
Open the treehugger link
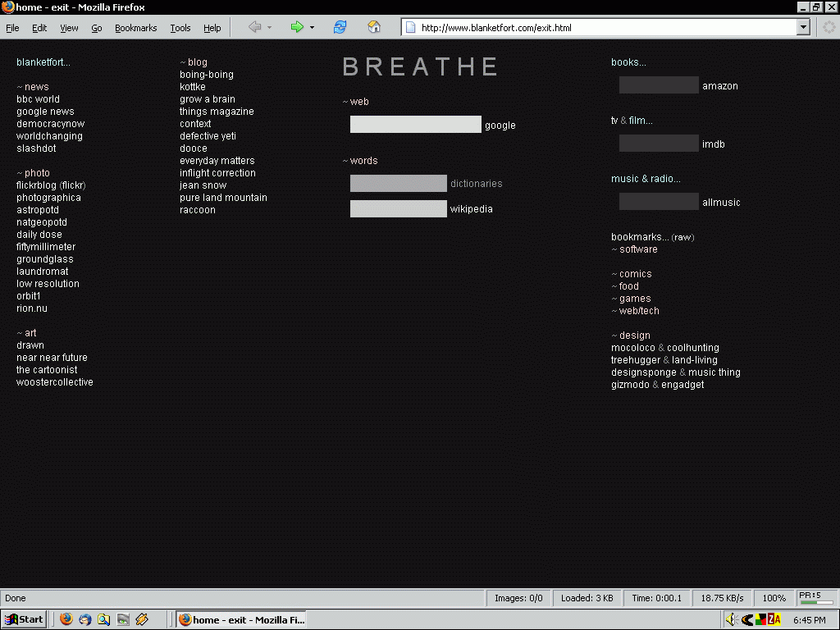pyautogui.click(x=636, y=360)
